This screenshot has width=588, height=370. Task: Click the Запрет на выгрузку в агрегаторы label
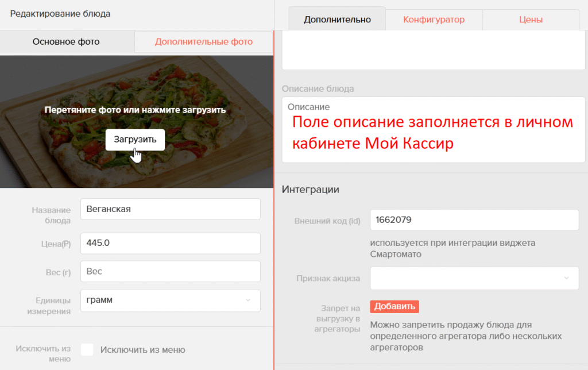coord(337,319)
